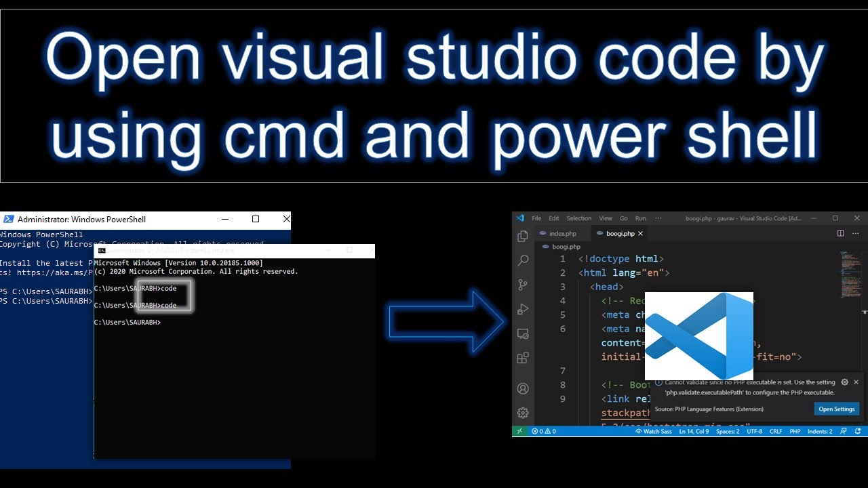Select the boogi.php editor tab

pos(620,233)
